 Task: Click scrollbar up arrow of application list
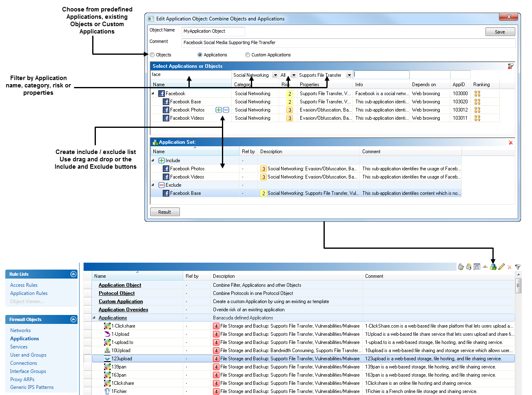point(518,274)
